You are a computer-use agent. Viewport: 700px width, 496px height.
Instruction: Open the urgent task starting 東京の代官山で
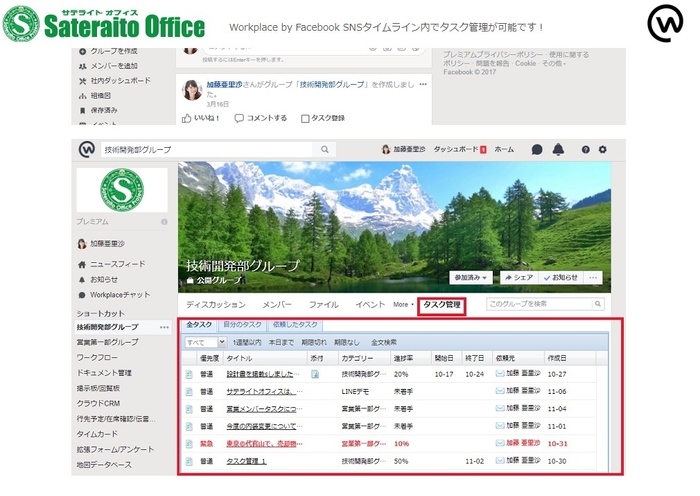pos(264,444)
